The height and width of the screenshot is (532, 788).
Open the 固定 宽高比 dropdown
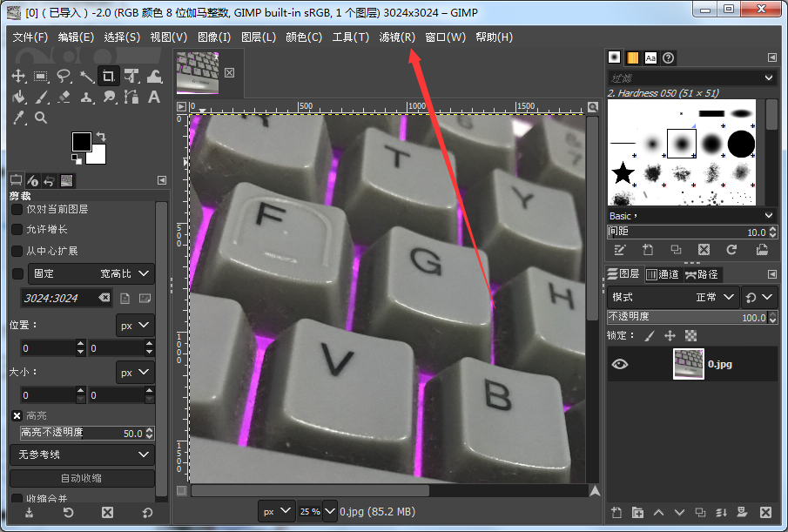(x=91, y=273)
